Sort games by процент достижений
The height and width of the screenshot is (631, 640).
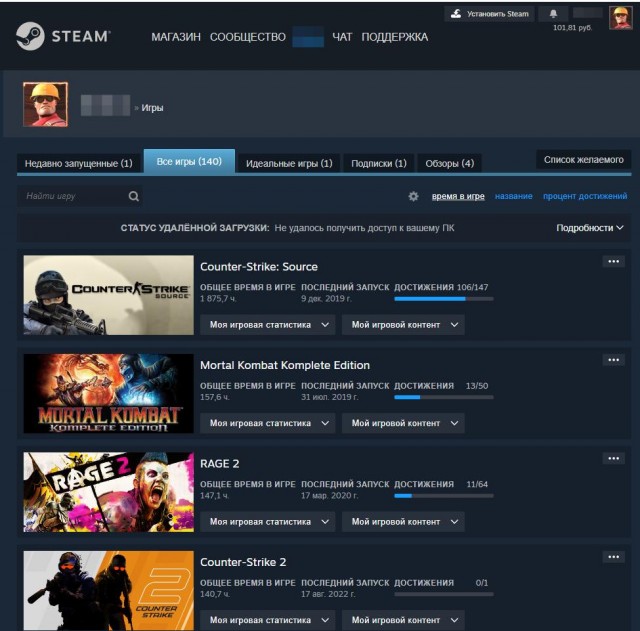[585, 196]
